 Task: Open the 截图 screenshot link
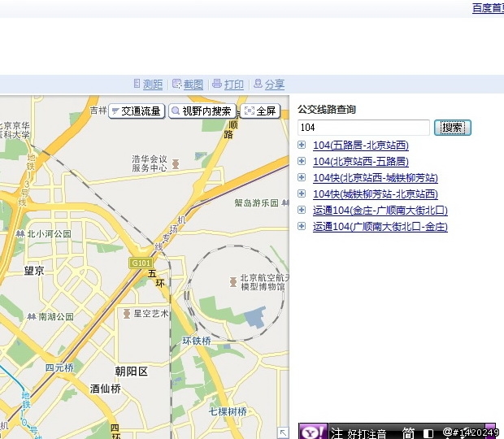tap(193, 85)
